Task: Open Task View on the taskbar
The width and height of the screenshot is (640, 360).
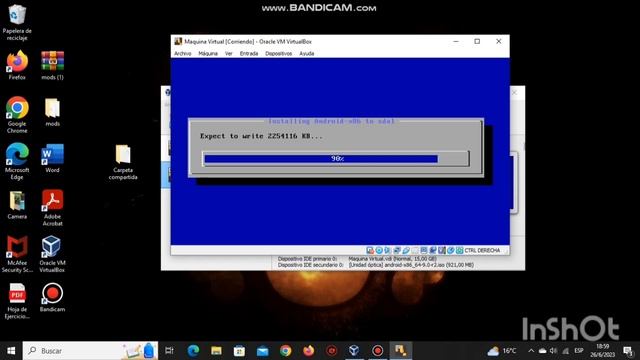Action: [169, 351]
